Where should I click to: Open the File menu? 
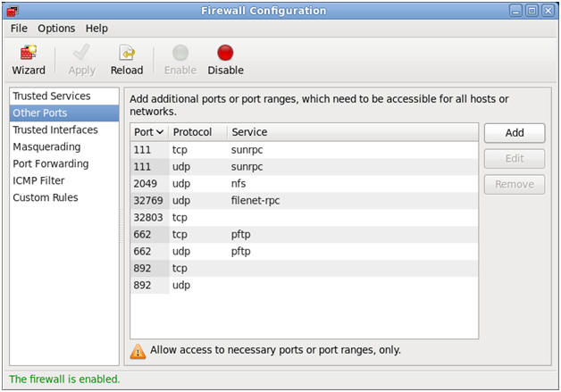tap(19, 29)
